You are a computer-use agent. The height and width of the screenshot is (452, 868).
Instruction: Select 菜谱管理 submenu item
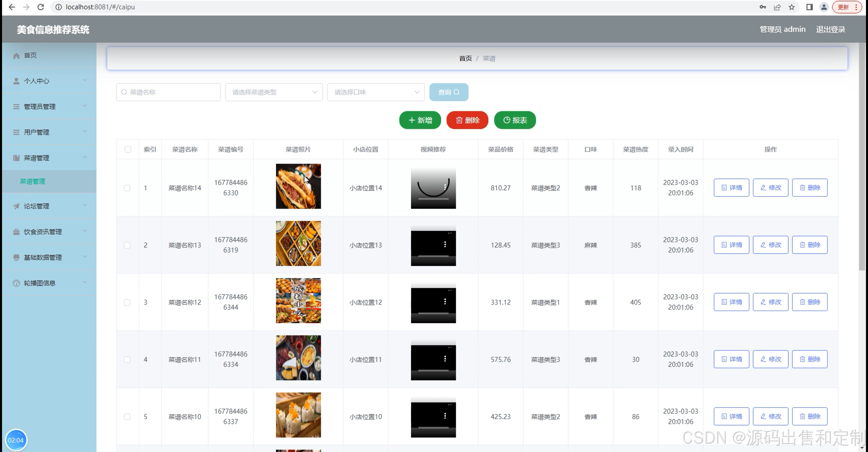pos(33,182)
